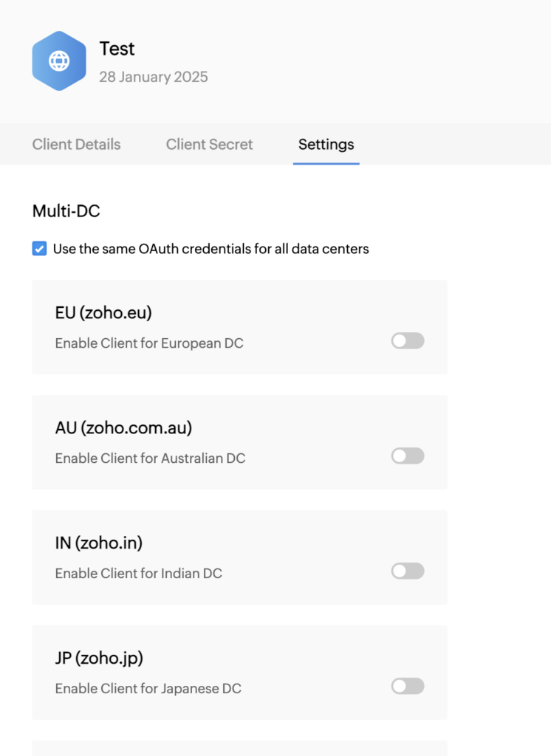The width and height of the screenshot is (551, 756).
Task: Select the Settings tab
Action: [326, 144]
